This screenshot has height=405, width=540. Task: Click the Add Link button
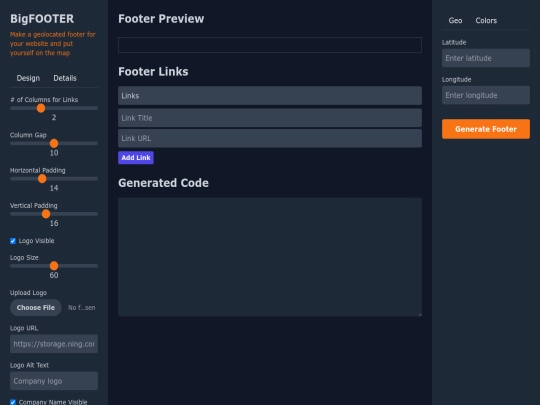click(136, 158)
